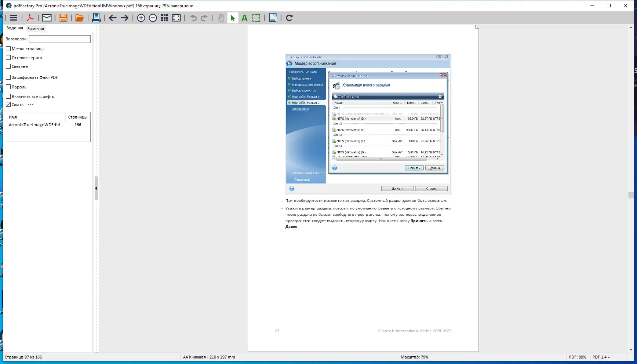Open the hamburger main menu
This screenshot has height=364, width=637.
[14, 18]
